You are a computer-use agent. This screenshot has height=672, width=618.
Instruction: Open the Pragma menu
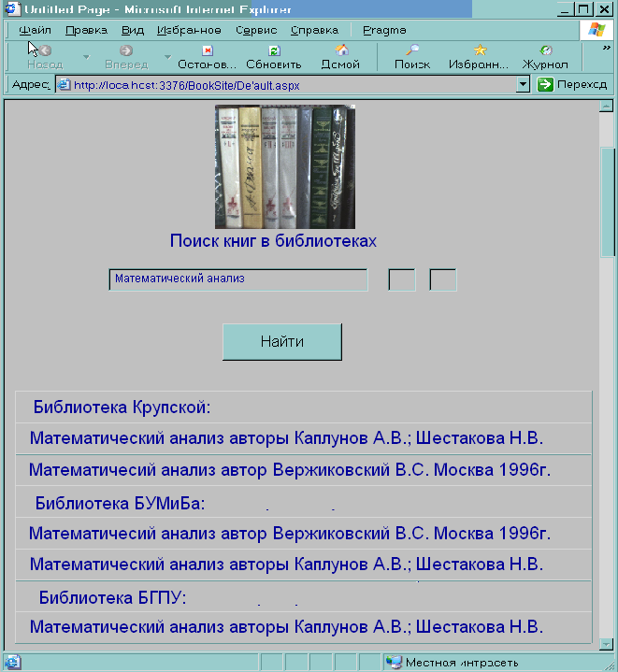click(384, 30)
